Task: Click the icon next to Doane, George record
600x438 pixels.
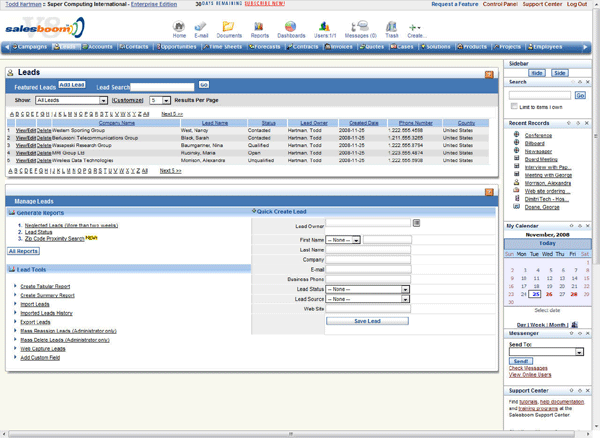Action: (517, 207)
